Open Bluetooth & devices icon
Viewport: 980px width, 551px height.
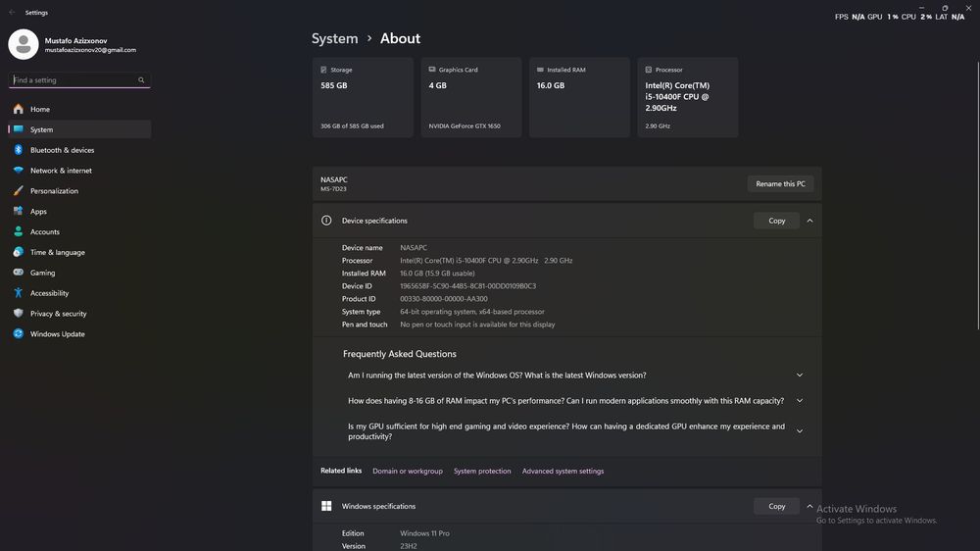point(18,150)
